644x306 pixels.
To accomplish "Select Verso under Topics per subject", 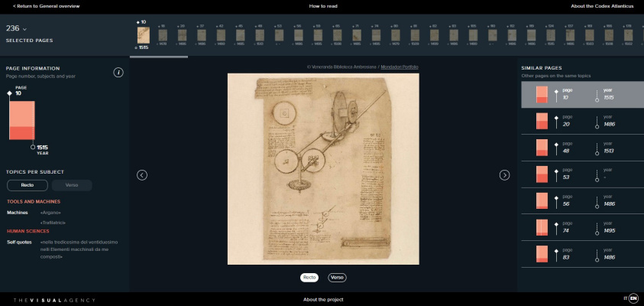I will pyautogui.click(x=72, y=185).
